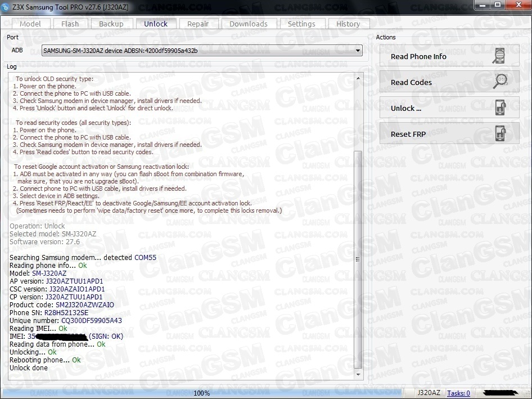Click 'Searching Samsung modem... detected COM55' line

pyautogui.click(x=83, y=257)
